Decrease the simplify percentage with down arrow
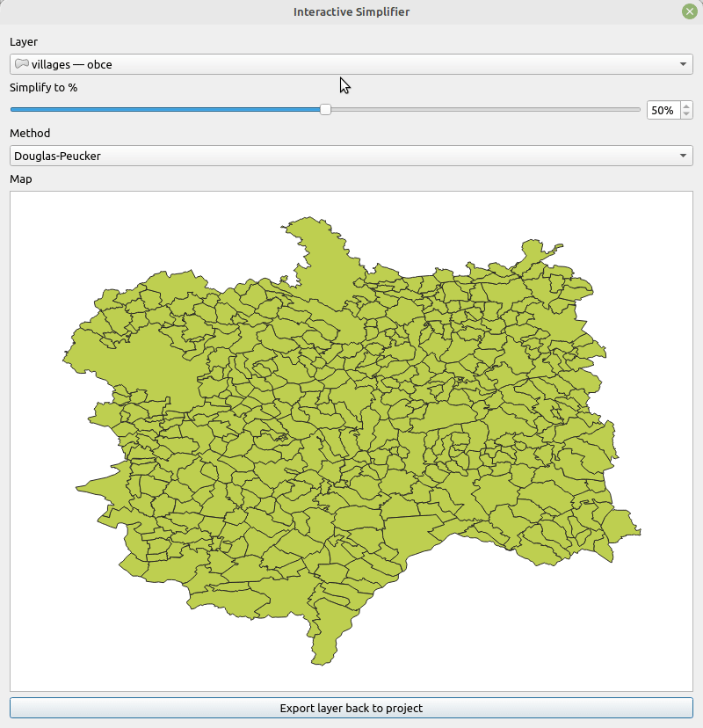 point(687,114)
